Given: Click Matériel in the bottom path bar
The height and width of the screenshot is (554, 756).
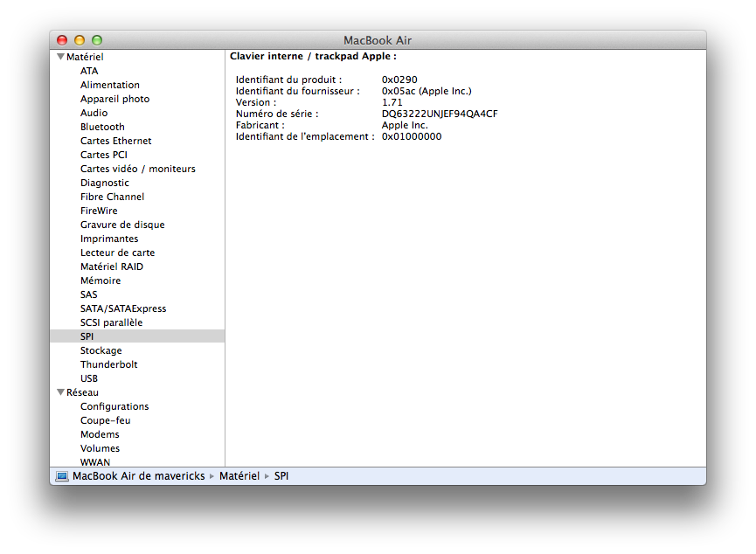Looking at the screenshot, I should (239, 476).
